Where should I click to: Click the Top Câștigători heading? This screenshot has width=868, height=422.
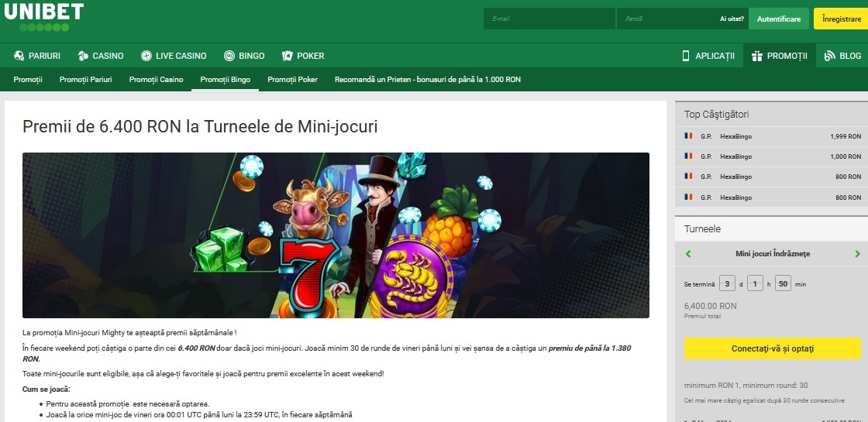(x=717, y=115)
